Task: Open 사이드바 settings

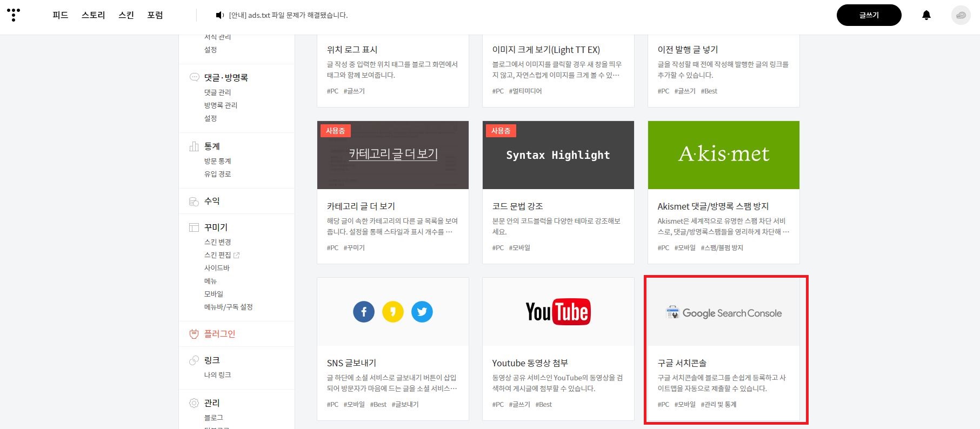Action: [x=217, y=268]
